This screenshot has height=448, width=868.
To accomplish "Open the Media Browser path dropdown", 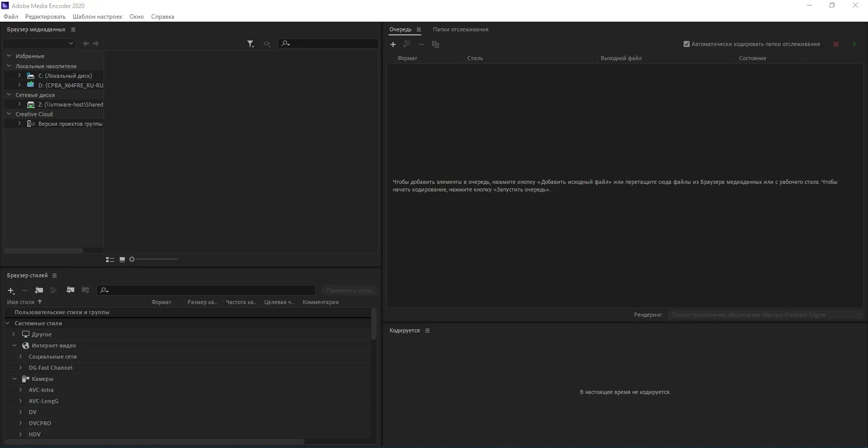I will (x=39, y=43).
